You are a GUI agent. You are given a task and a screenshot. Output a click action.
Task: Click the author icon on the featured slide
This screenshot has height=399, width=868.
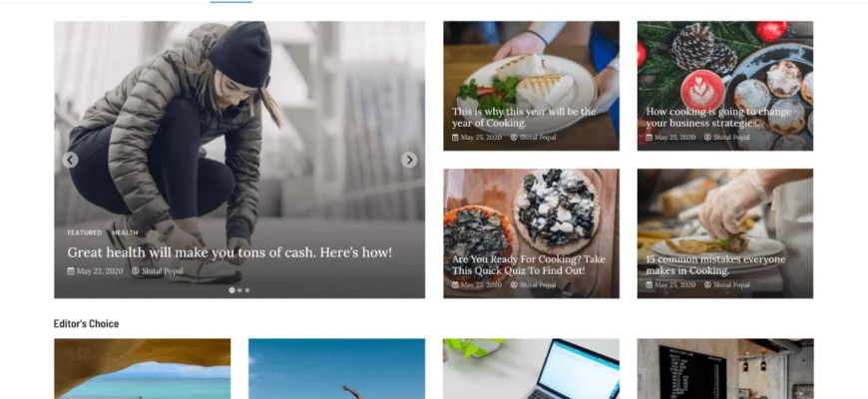point(136,271)
